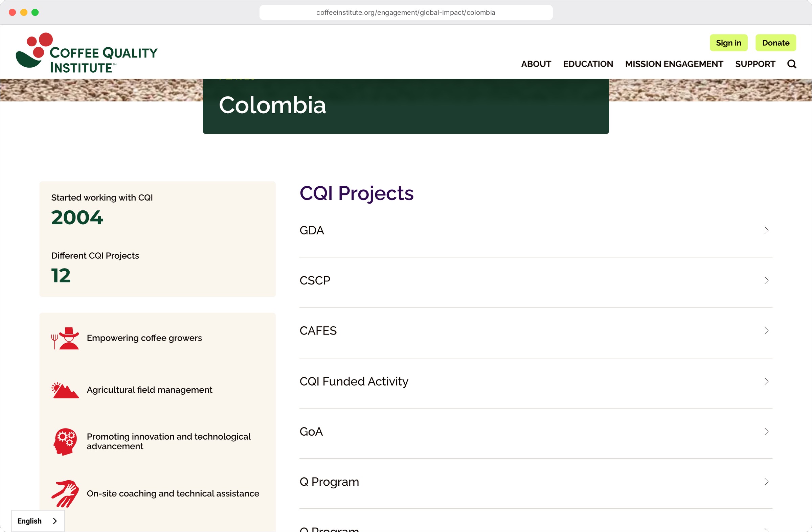
Task: Expand the CSCP project chevron
Action: point(766,281)
